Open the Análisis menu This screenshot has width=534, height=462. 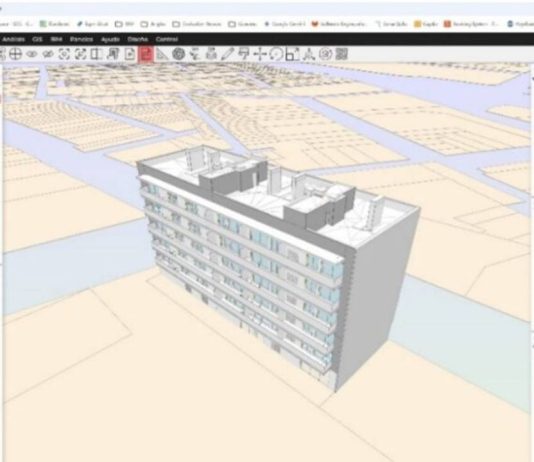(x=13, y=39)
